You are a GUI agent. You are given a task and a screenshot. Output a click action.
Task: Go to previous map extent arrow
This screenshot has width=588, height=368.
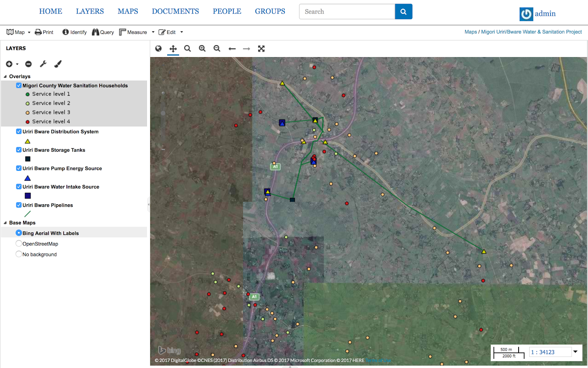pyautogui.click(x=232, y=49)
